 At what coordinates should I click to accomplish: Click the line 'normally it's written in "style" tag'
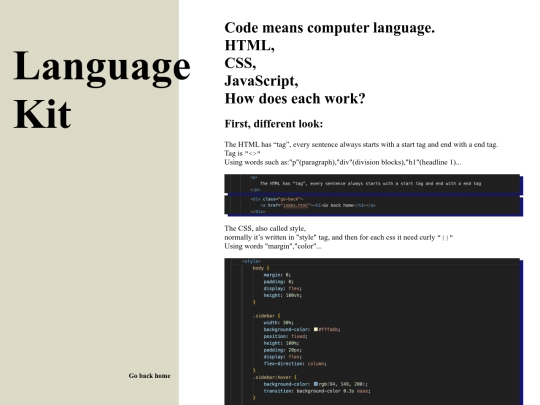pos(339,237)
